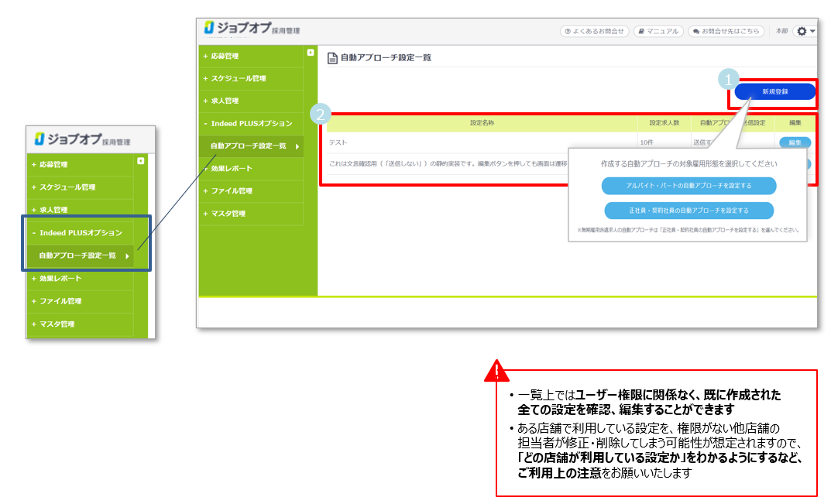Image resolution: width=831 pixels, height=504 pixels.
Task: Click the document icon beside 自動アプローチ設定一覧 page title
Action: tap(332, 58)
